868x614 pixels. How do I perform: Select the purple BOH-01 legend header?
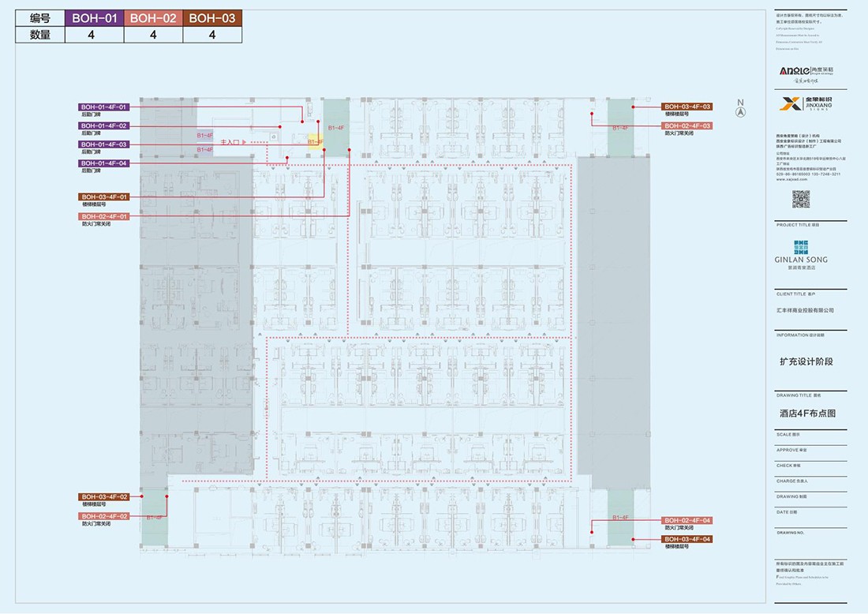coord(95,18)
